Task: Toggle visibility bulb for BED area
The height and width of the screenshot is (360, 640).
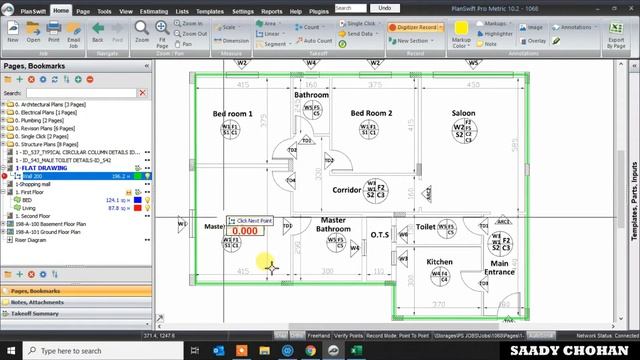Action: tap(147, 200)
